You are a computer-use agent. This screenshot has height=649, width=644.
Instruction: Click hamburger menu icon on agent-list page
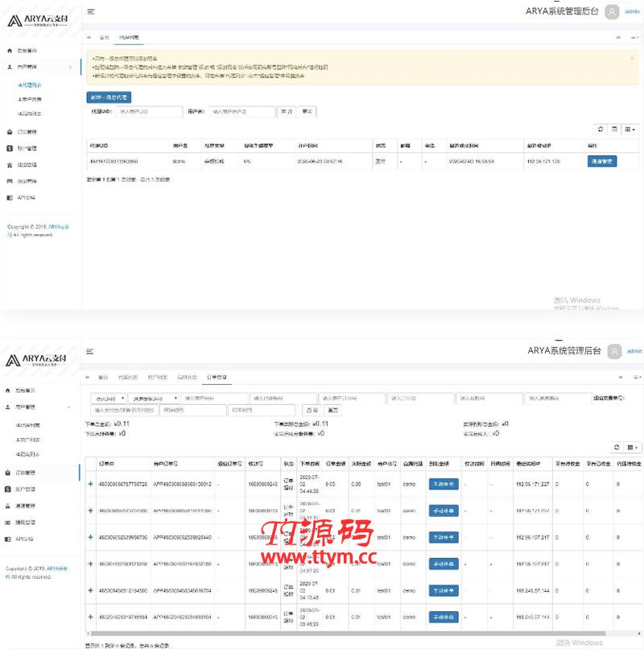coord(91,11)
